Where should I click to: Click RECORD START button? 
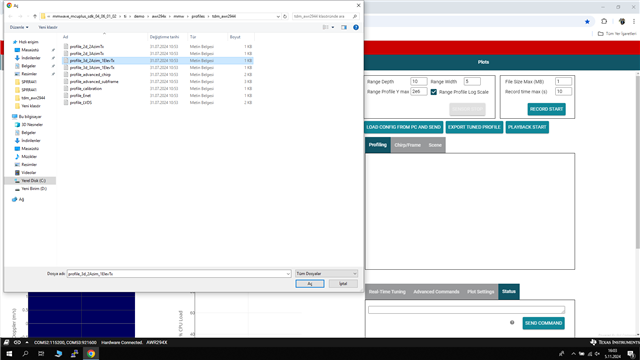[x=546, y=109]
